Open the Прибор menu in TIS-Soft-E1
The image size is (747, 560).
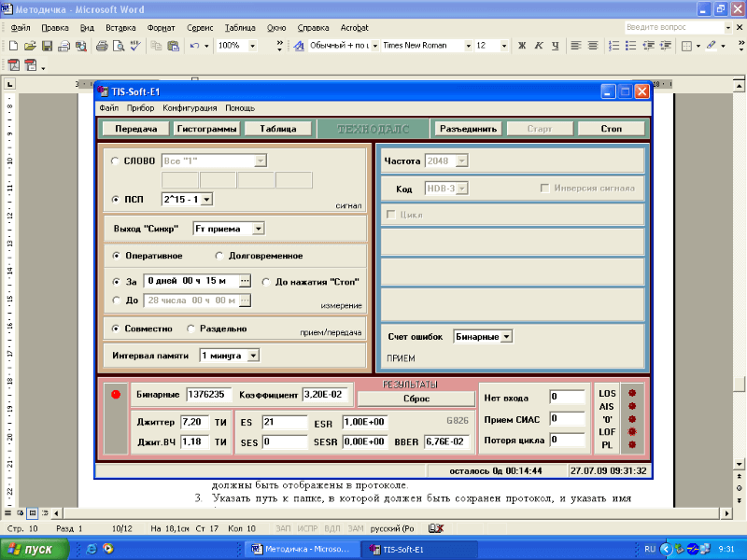(x=141, y=108)
